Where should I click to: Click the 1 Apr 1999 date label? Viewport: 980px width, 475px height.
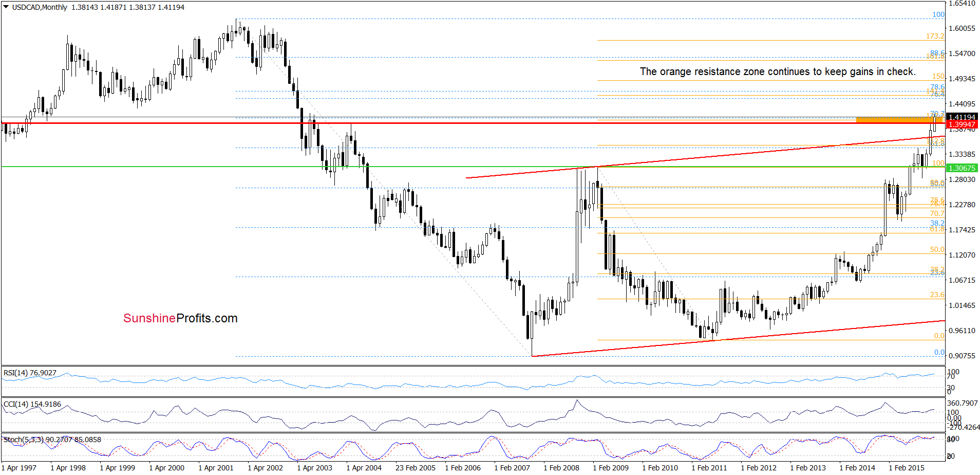[x=118, y=468]
